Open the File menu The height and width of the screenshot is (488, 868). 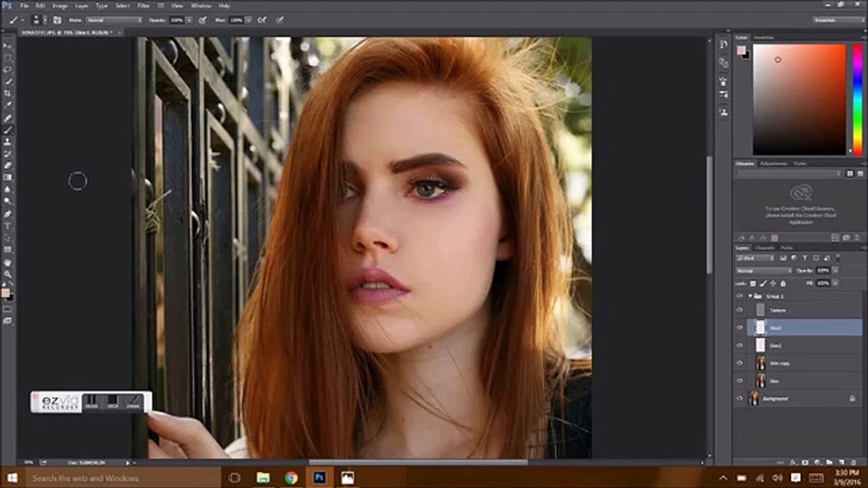tap(24, 5)
